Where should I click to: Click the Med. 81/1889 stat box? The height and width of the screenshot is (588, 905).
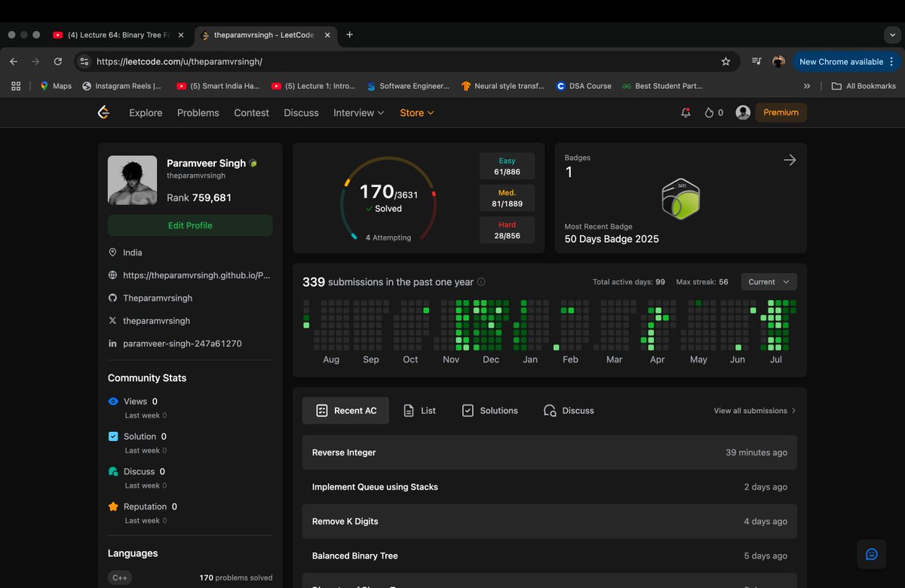507,198
